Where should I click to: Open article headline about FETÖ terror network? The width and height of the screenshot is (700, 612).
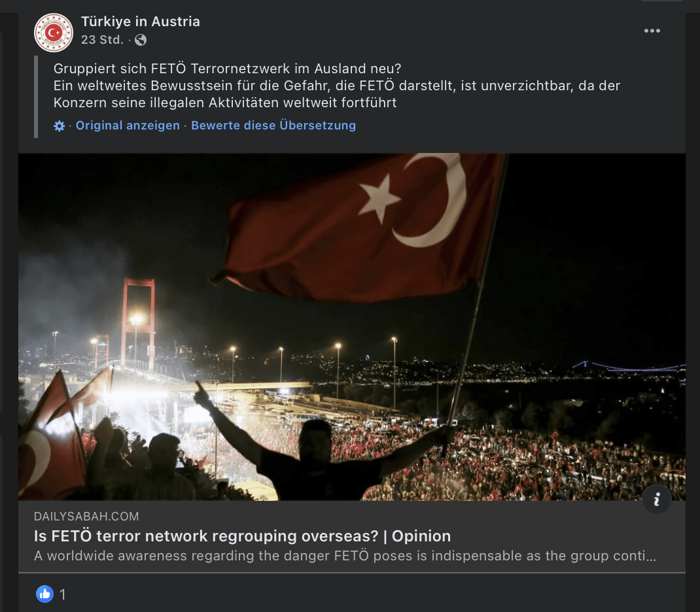[243, 535]
